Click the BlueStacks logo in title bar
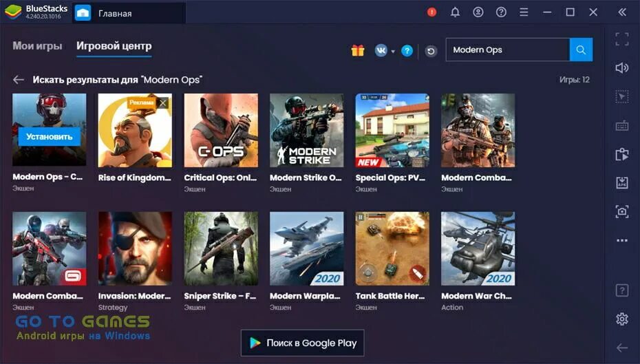 coord(13,12)
